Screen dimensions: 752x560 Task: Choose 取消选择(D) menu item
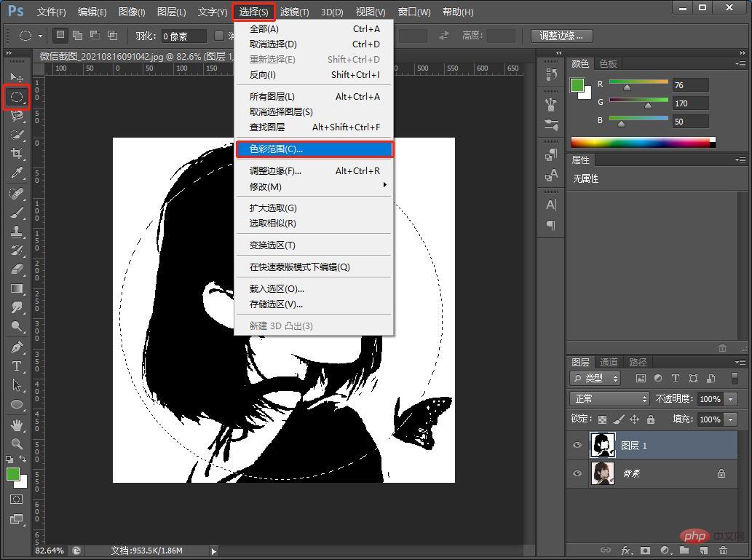314,44
